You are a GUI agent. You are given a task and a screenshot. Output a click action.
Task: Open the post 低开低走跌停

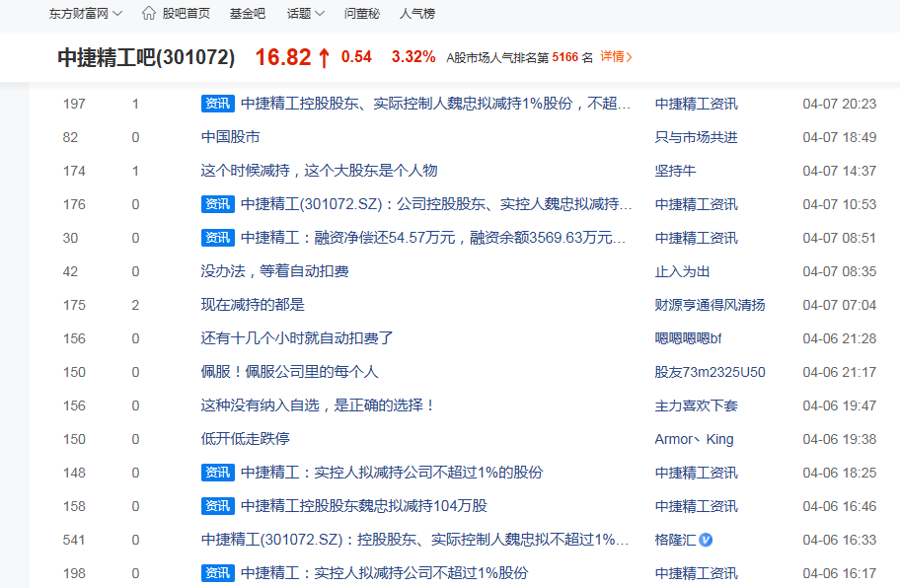point(245,439)
